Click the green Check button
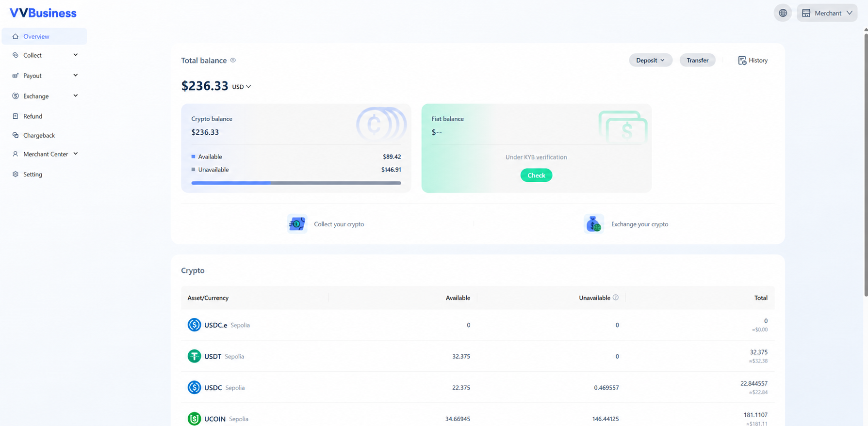Screen dimensions: 868x426 [536, 175]
